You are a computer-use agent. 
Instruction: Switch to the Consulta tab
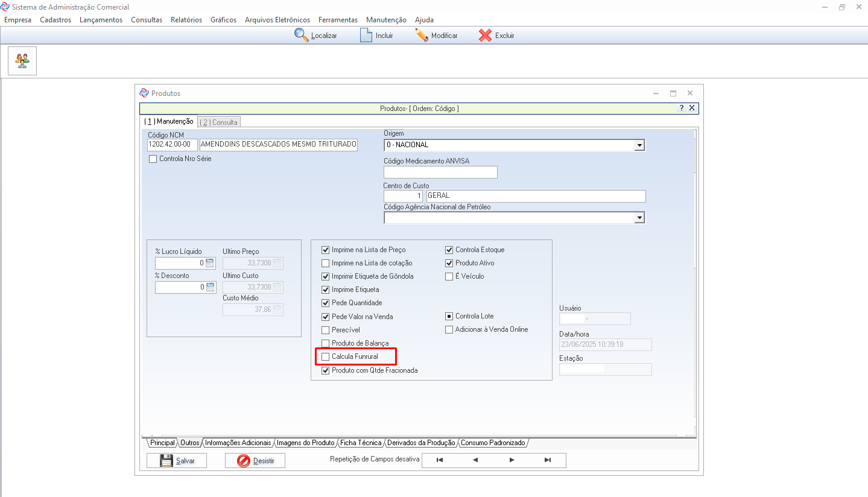pyautogui.click(x=220, y=122)
